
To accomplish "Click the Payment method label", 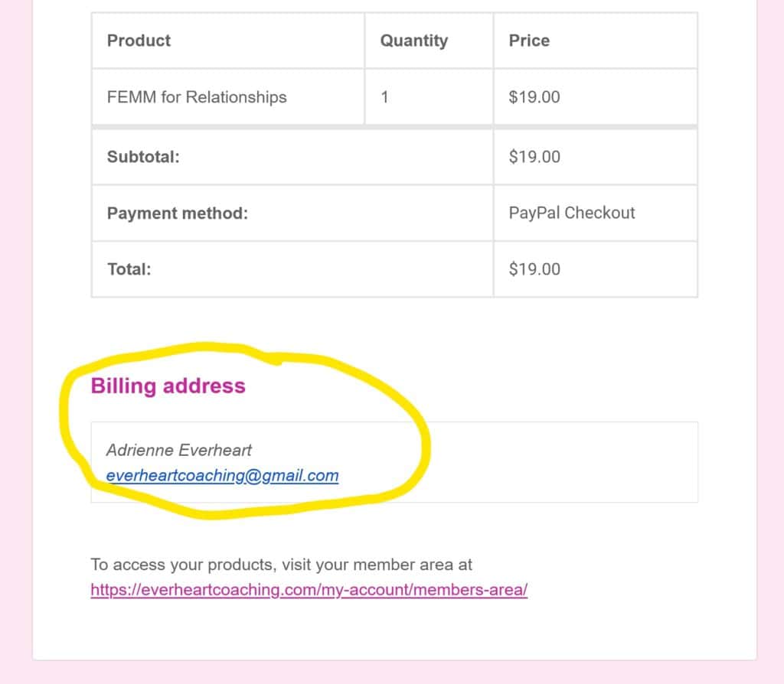I will (x=178, y=213).
